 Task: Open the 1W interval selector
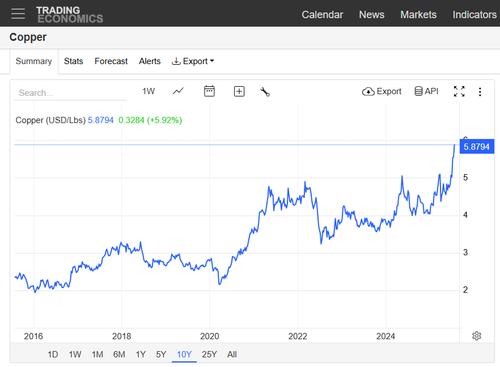149,91
